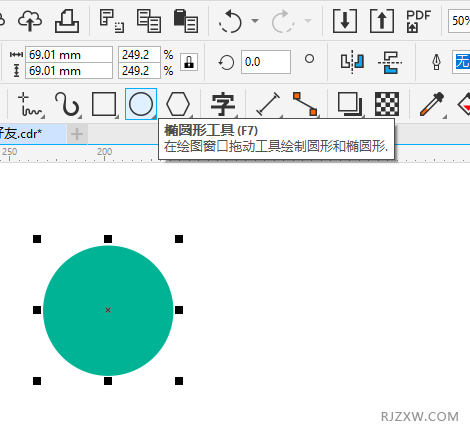Select the Text tool
470x430 pixels.
(x=223, y=104)
